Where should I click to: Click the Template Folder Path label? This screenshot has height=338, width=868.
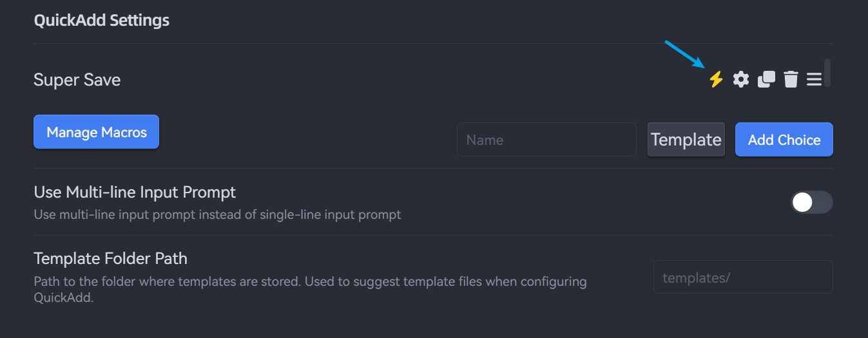click(110, 259)
